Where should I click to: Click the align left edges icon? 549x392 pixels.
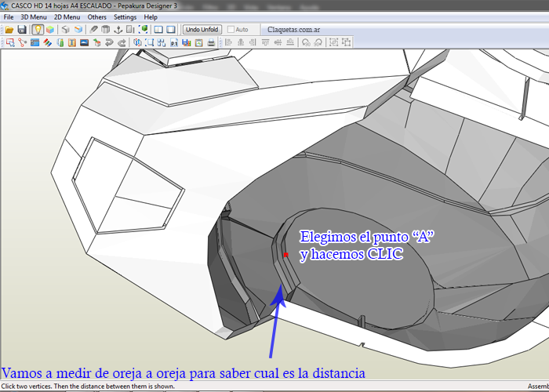pyautogui.click(x=229, y=42)
